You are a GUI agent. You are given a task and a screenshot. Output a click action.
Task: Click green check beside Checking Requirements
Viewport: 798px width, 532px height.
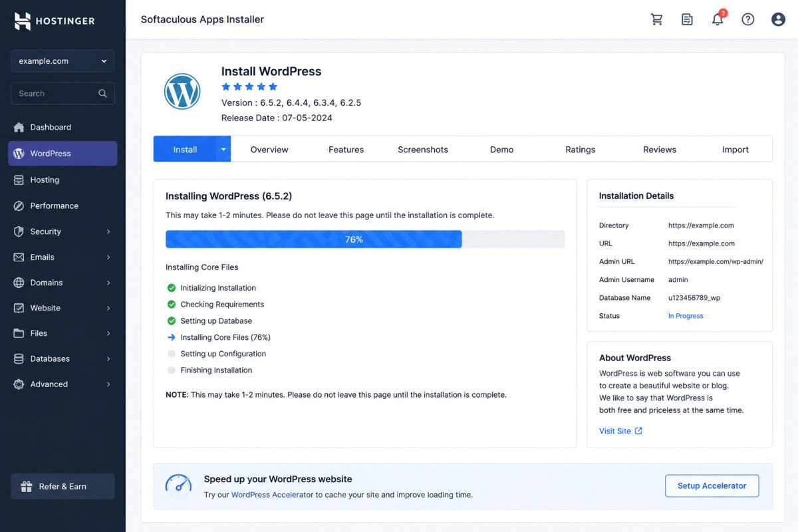pos(172,305)
